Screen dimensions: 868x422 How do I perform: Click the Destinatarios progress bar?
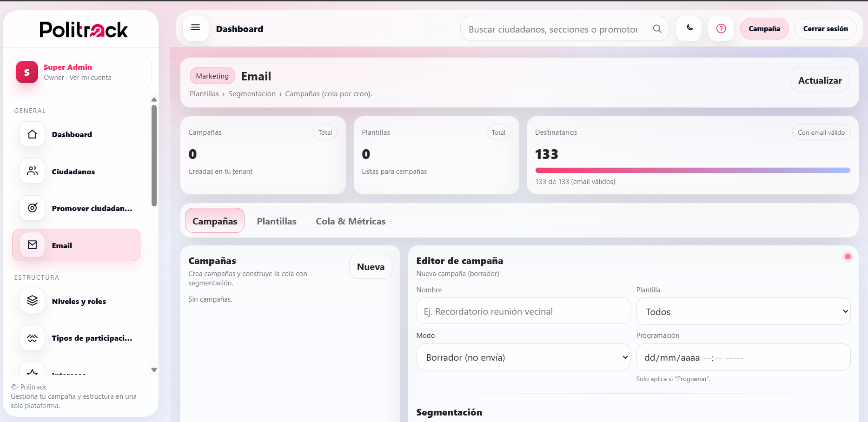pyautogui.click(x=692, y=170)
